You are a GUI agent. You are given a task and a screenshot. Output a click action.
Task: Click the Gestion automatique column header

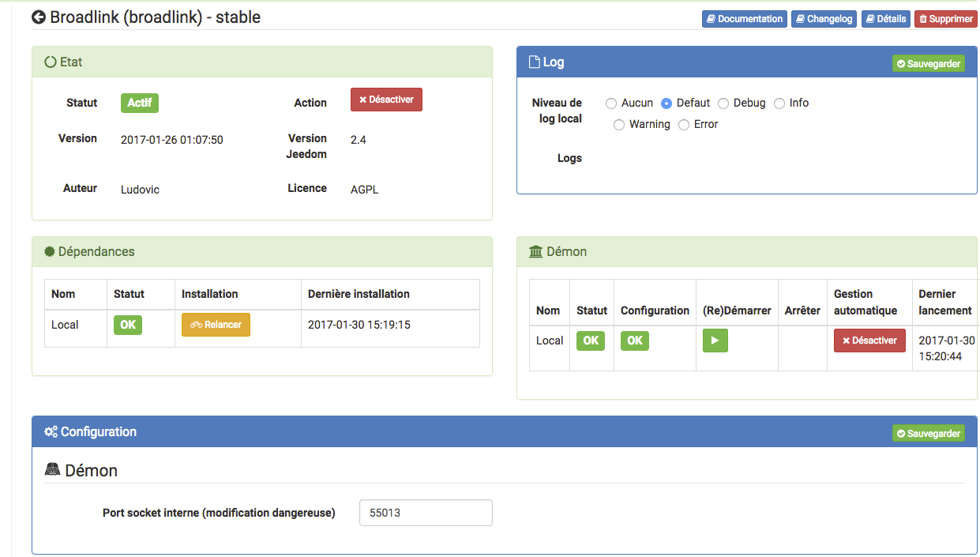(865, 302)
